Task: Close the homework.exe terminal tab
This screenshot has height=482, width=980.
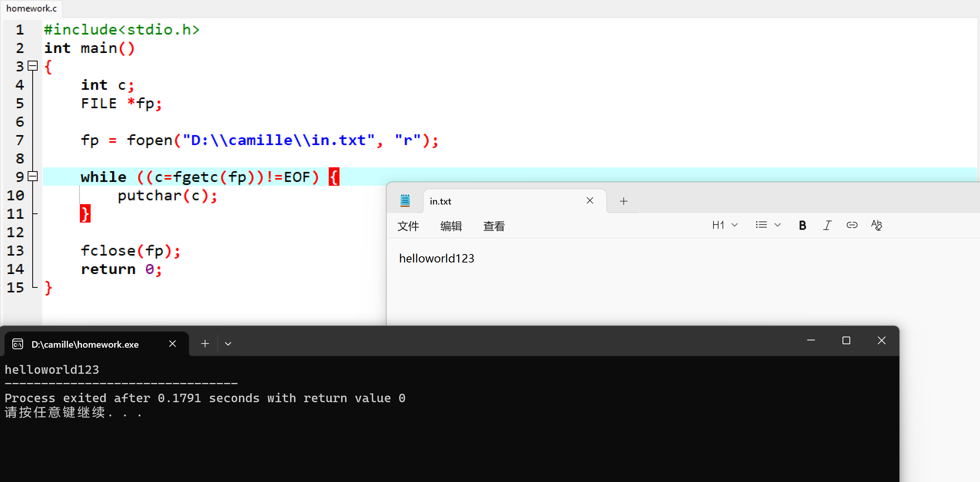Action: point(172,343)
